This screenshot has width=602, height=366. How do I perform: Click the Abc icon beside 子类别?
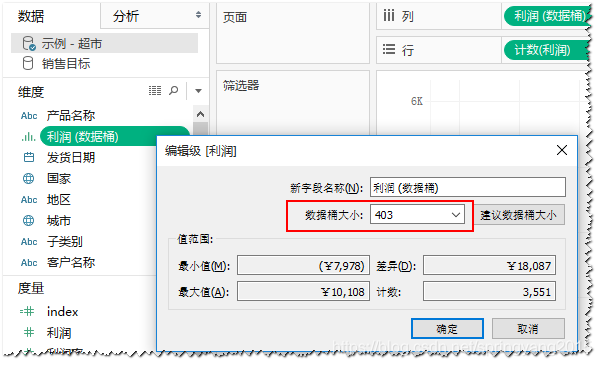click(x=29, y=242)
